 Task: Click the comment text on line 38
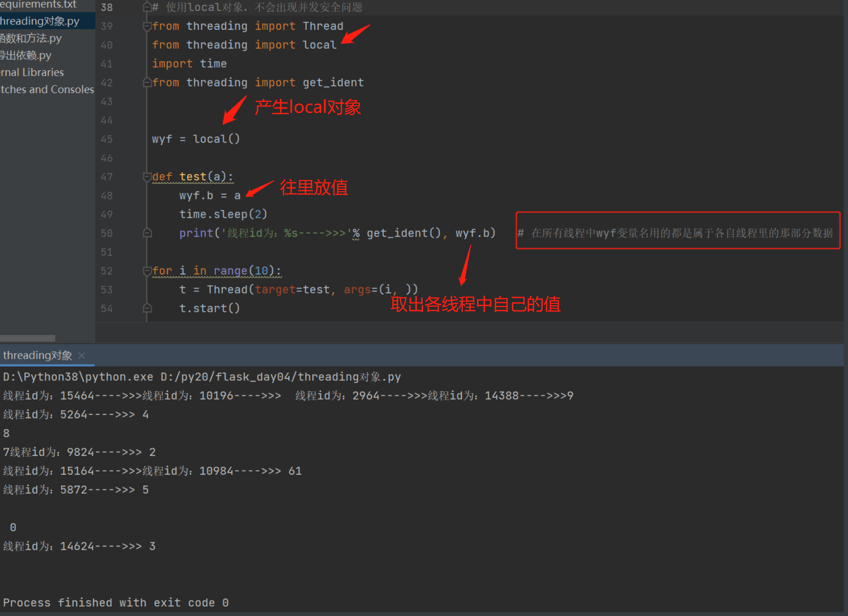click(257, 7)
